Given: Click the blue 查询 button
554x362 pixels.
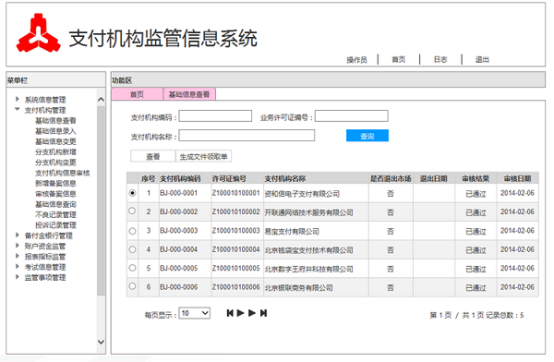Looking at the screenshot, I should click(367, 136).
